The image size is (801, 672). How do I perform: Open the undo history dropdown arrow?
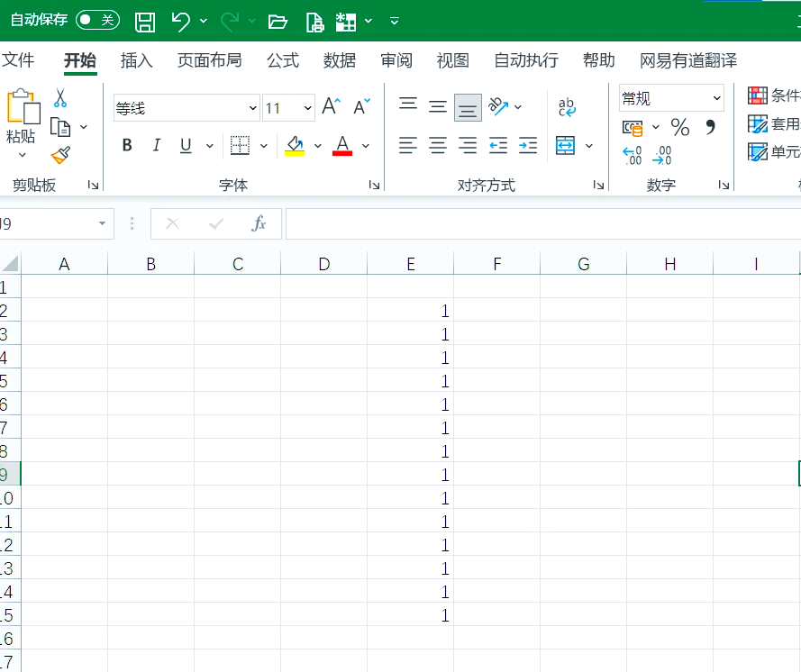point(204,21)
